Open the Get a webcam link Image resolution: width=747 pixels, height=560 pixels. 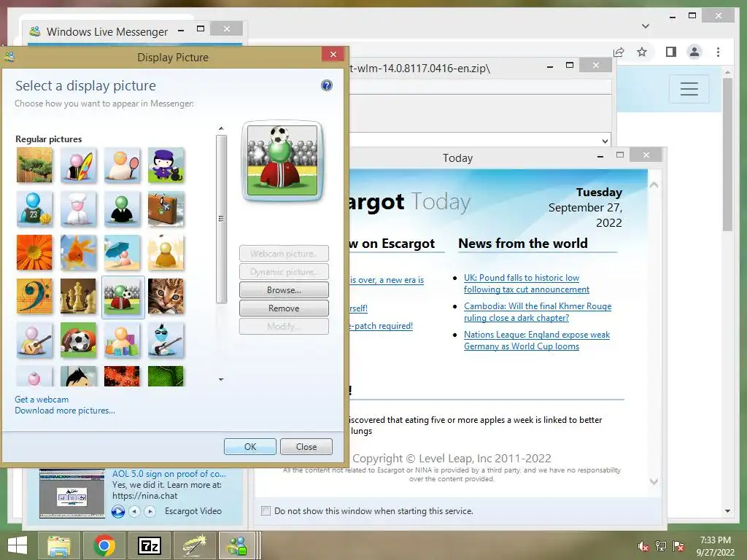pyautogui.click(x=42, y=400)
